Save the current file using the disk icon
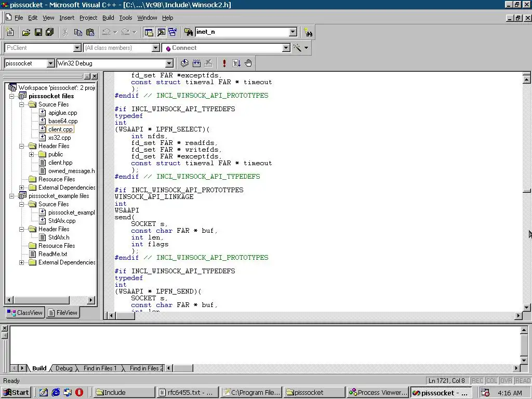The height and width of the screenshot is (399, 532). point(38,32)
